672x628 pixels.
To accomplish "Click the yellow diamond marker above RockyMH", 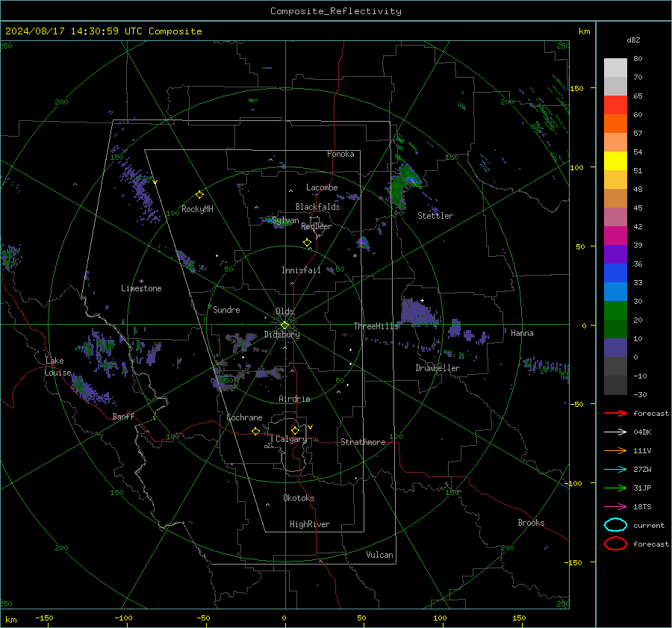I will click(x=199, y=195).
